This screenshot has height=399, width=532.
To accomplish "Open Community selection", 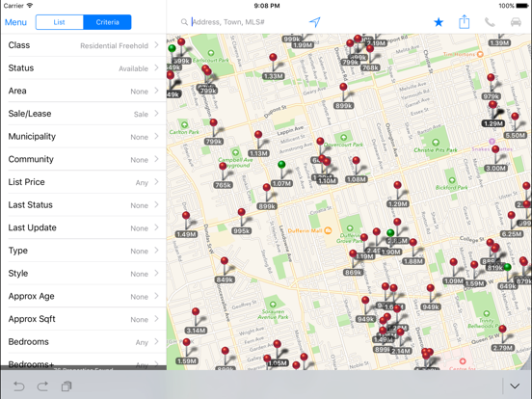I will 84,159.
